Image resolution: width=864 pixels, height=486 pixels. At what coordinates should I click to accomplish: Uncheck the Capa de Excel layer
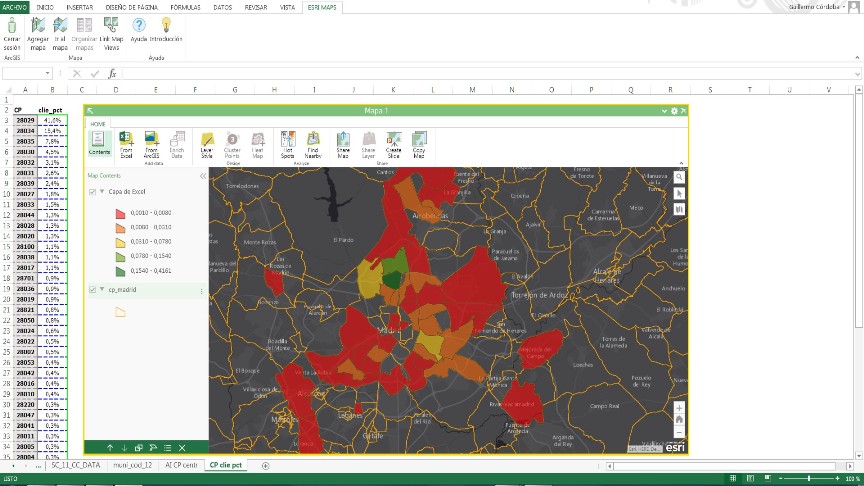click(x=92, y=192)
